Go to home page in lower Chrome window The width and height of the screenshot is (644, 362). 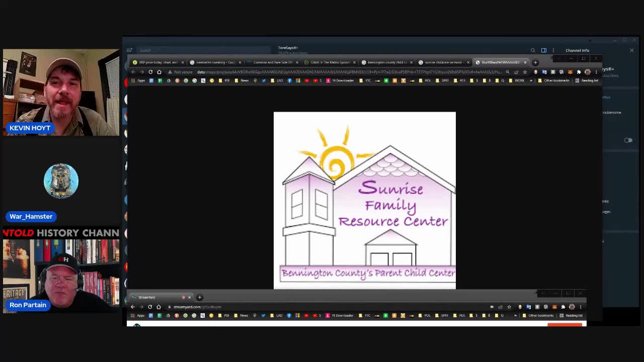point(158,307)
